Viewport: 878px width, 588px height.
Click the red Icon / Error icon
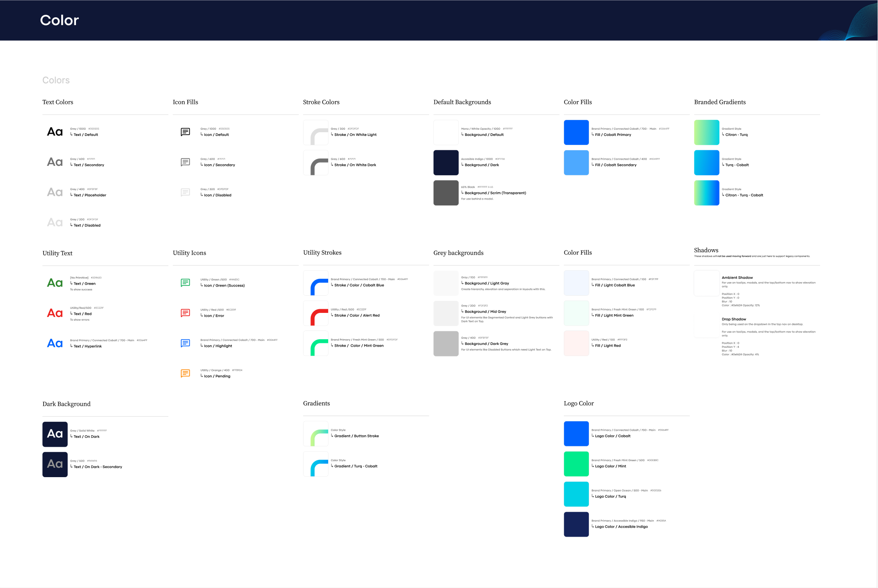185,313
